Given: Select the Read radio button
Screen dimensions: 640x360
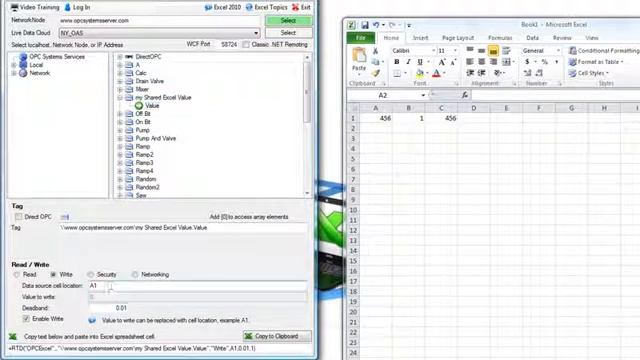Looking at the screenshot, I should pos(17,275).
